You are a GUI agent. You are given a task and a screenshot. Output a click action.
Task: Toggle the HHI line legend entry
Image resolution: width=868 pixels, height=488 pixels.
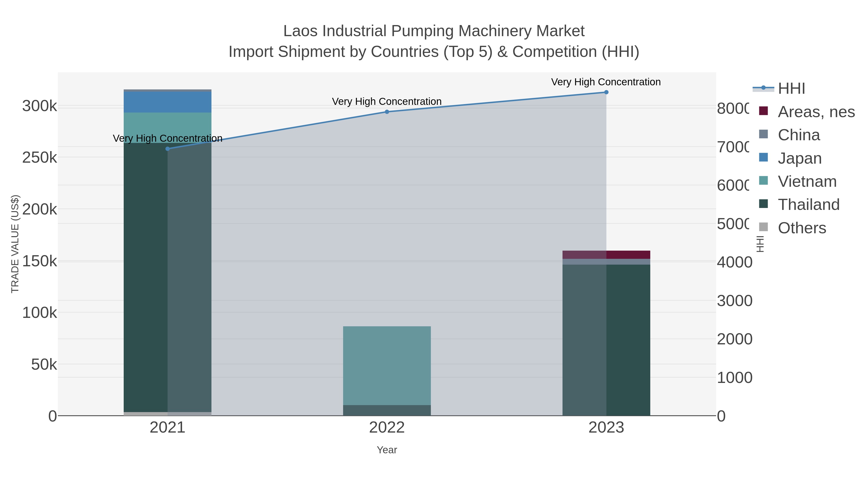pos(779,89)
